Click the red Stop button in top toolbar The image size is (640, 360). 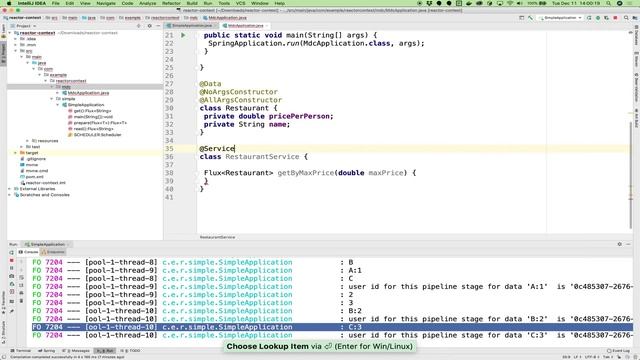tap(615, 18)
